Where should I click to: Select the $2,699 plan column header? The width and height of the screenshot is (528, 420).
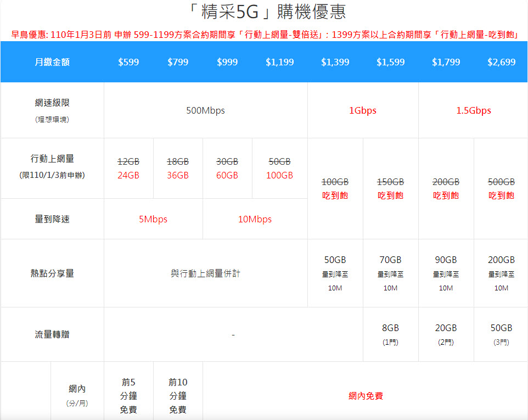click(501, 62)
